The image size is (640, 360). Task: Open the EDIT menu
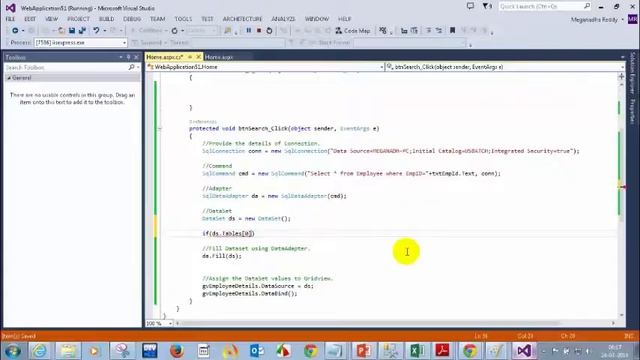click(30, 19)
